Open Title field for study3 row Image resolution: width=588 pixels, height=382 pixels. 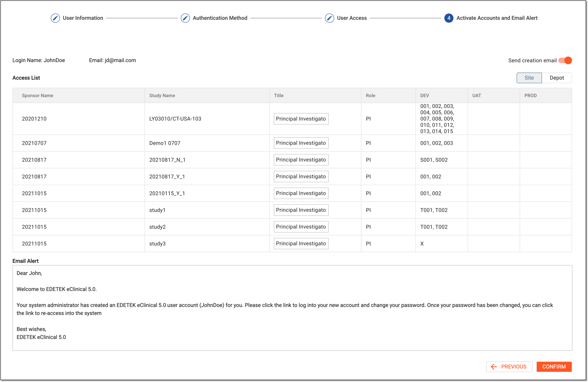tap(301, 244)
